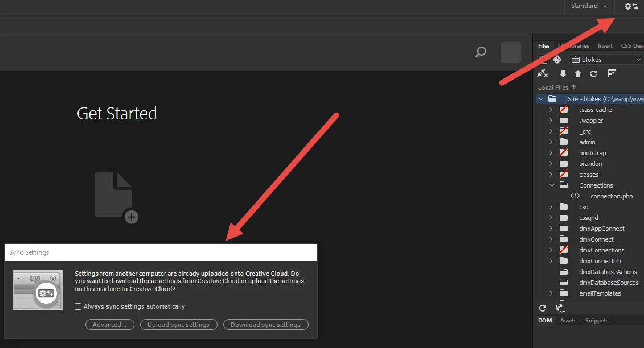The image size is (644, 348).
Task: Expand the _src folder
Action: pos(551,131)
